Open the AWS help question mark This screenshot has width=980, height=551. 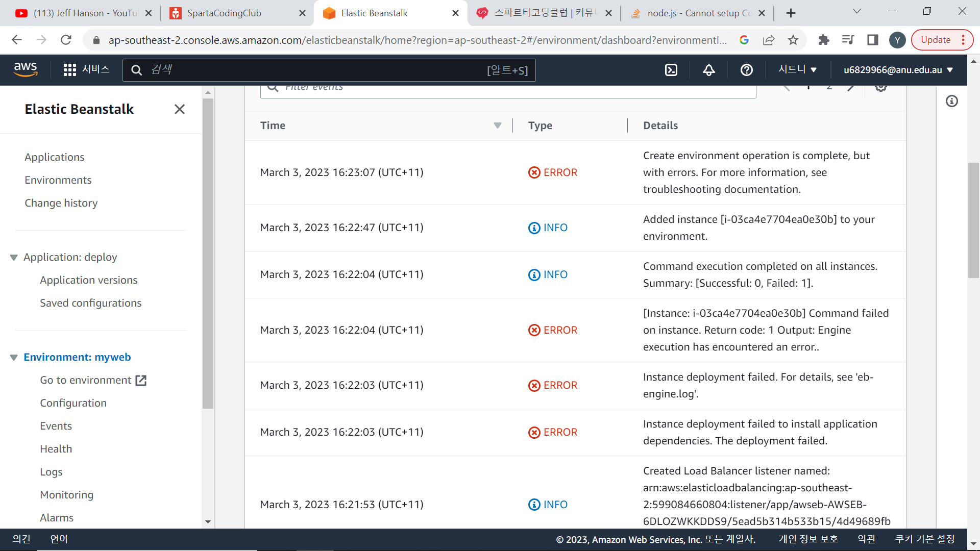coord(747,70)
